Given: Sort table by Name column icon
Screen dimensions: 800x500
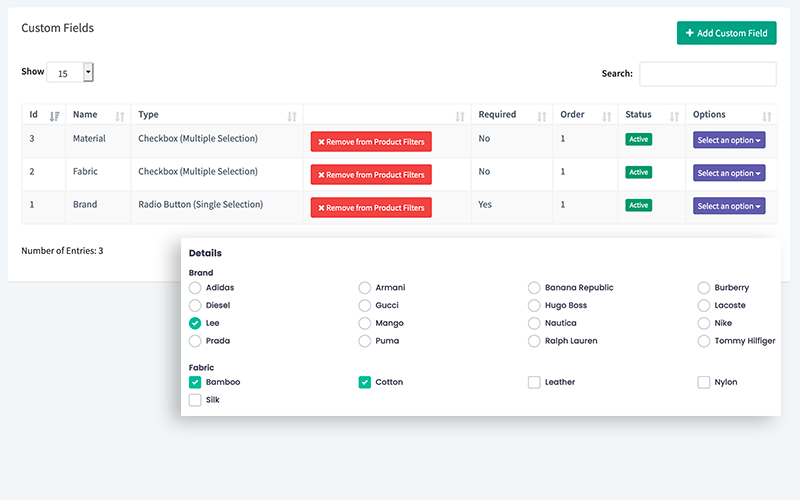Looking at the screenshot, I should 119,116.
